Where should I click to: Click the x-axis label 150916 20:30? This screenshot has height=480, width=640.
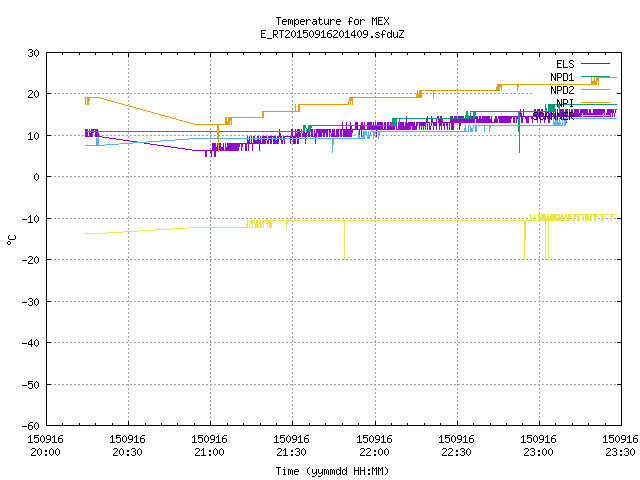click(127, 446)
